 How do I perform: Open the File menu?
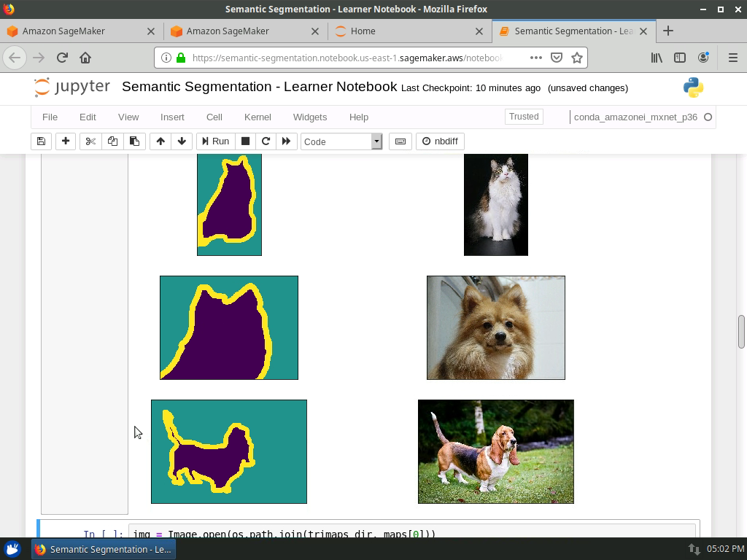(x=50, y=117)
